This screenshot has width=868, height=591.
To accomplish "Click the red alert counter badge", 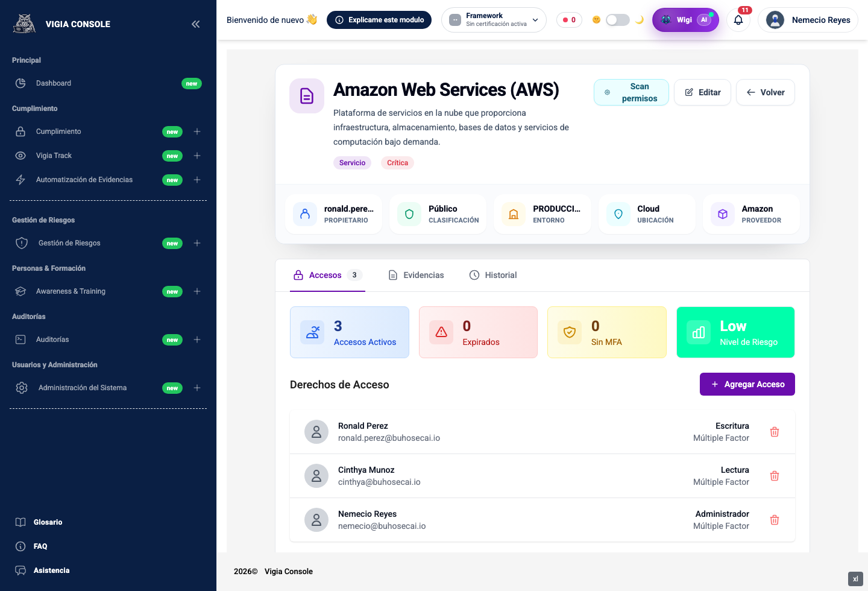I will pos(569,20).
